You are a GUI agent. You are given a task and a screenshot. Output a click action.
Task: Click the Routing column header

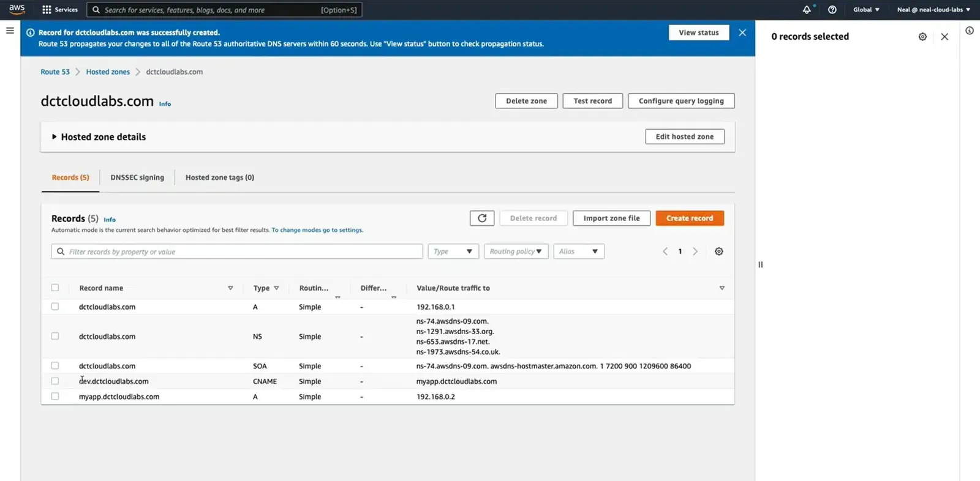[x=314, y=288]
